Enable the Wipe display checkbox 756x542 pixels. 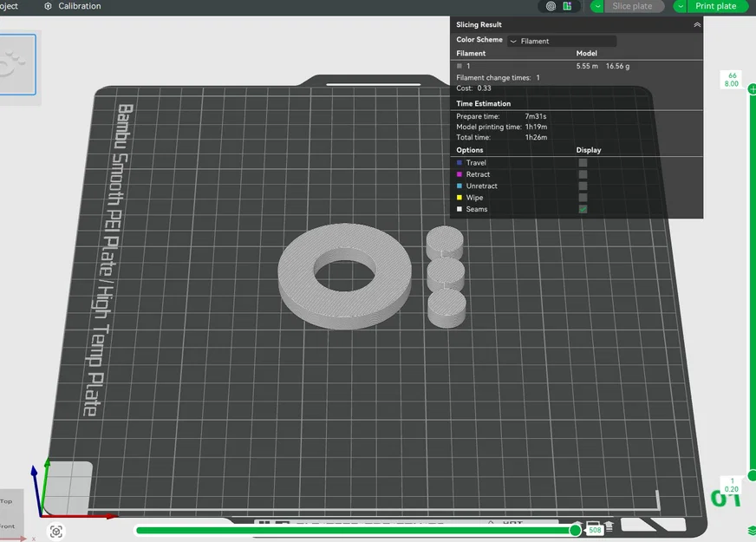tap(583, 197)
